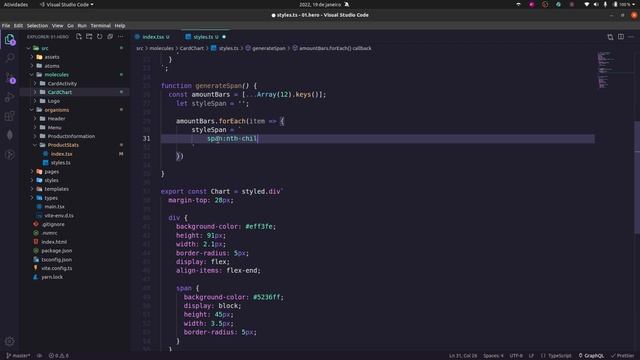640x360 pixels.
Task: Collapse the src folder
Action: tap(45, 48)
